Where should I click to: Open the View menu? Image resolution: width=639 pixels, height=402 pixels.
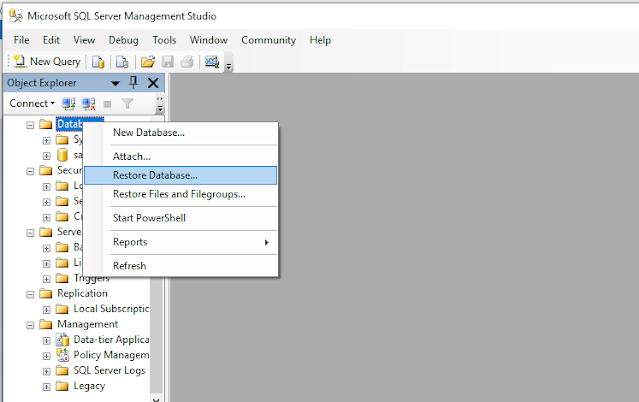click(x=84, y=40)
